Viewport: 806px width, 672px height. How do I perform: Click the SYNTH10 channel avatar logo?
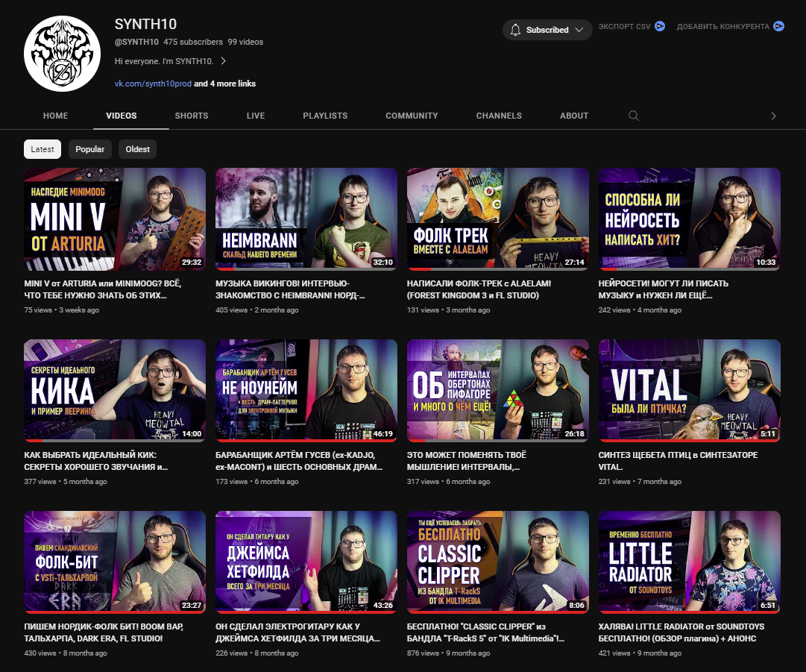[x=62, y=54]
